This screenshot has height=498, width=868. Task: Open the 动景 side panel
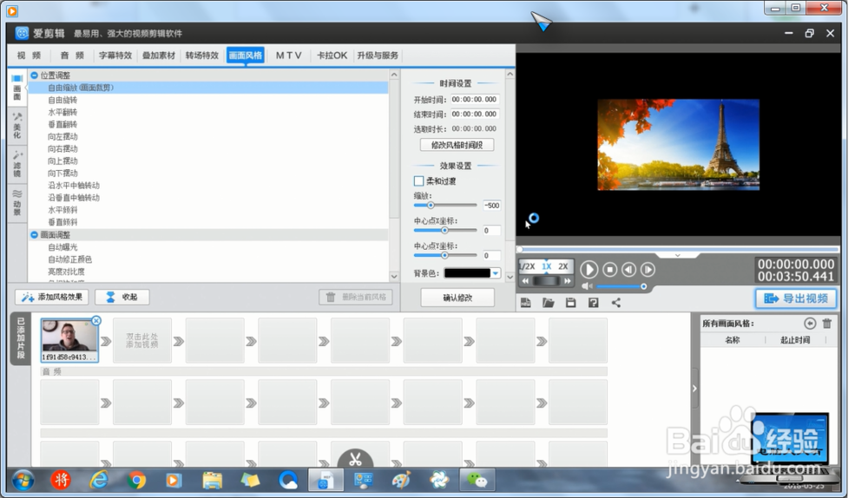(x=17, y=202)
